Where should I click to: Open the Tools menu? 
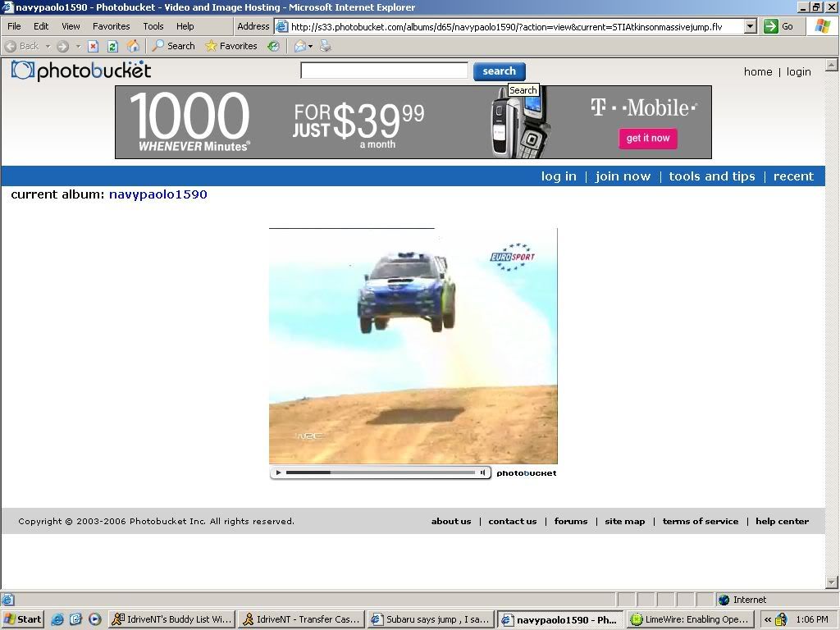pyautogui.click(x=153, y=26)
